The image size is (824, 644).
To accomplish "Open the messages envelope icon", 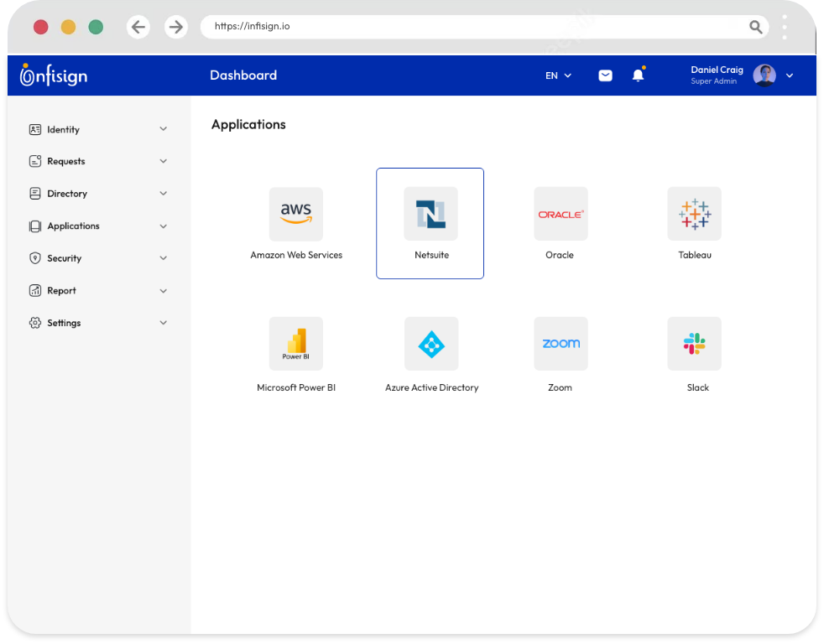I will tap(605, 75).
